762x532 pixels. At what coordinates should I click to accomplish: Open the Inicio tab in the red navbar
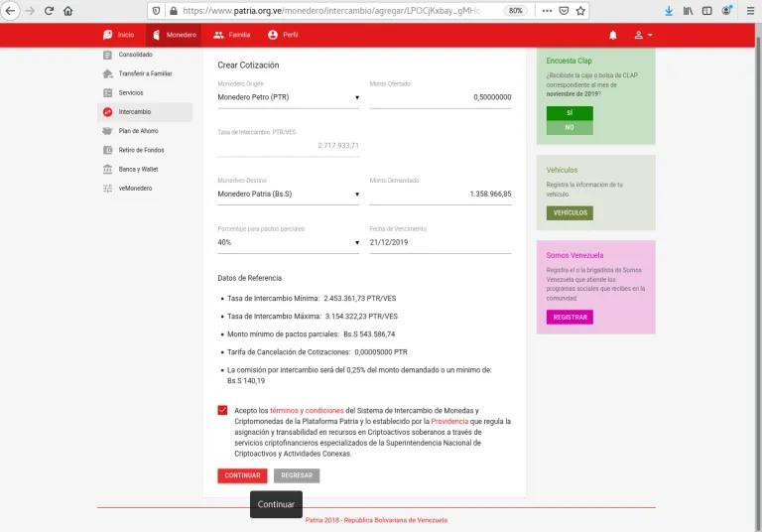119,35
